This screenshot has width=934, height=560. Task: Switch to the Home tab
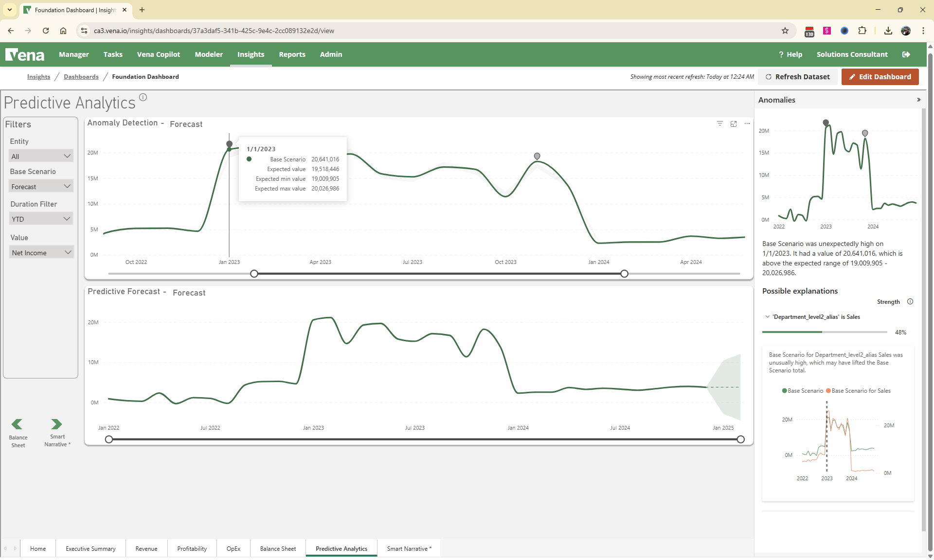point(38,548)
